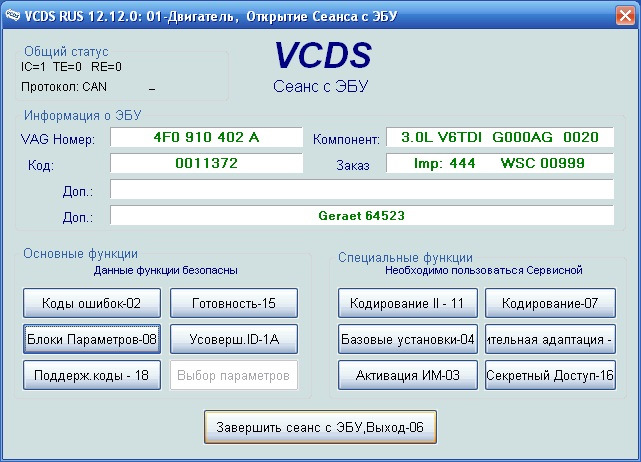641x462 pixels.
Task: Click the Компонент: label
Action: (346, 139)
